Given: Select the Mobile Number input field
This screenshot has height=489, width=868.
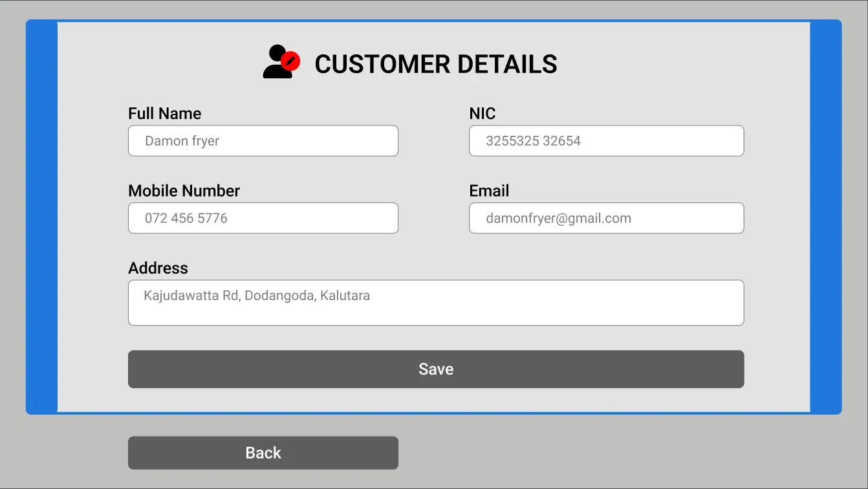Looking at the screenshot, I should [x=263, y=218].
